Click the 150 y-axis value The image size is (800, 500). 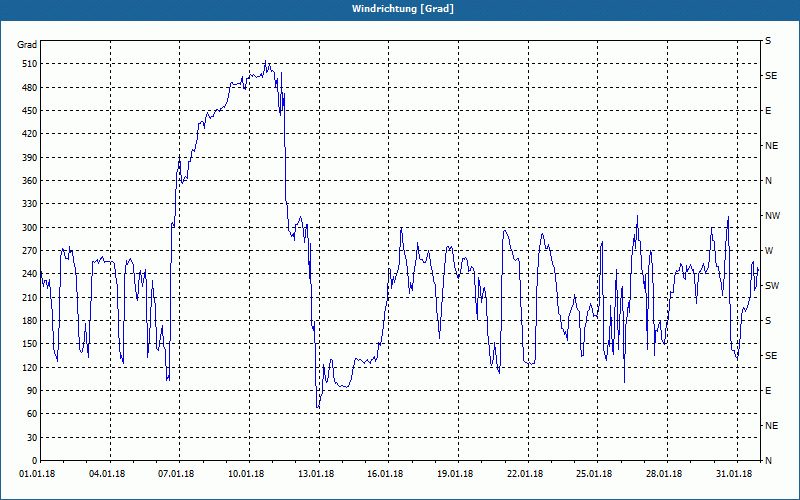pyautogui.click(x=30, y=344)
